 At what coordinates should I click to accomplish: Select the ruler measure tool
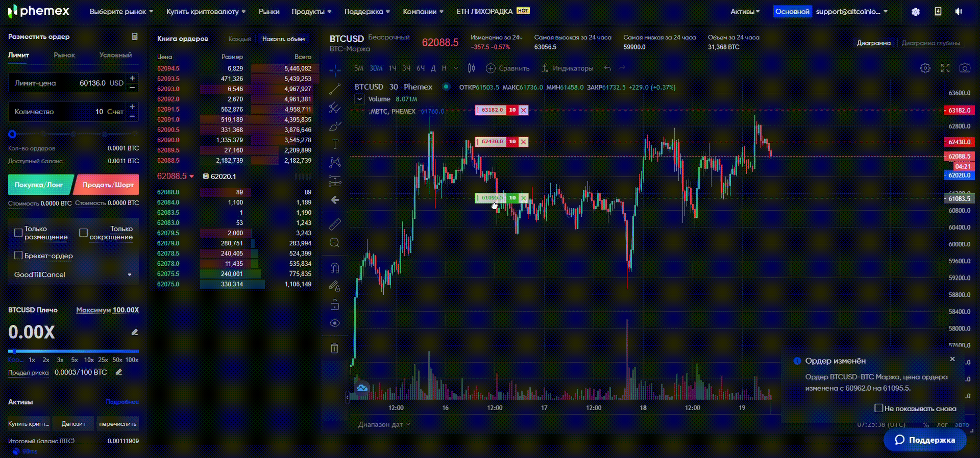[x=335, y=224]
